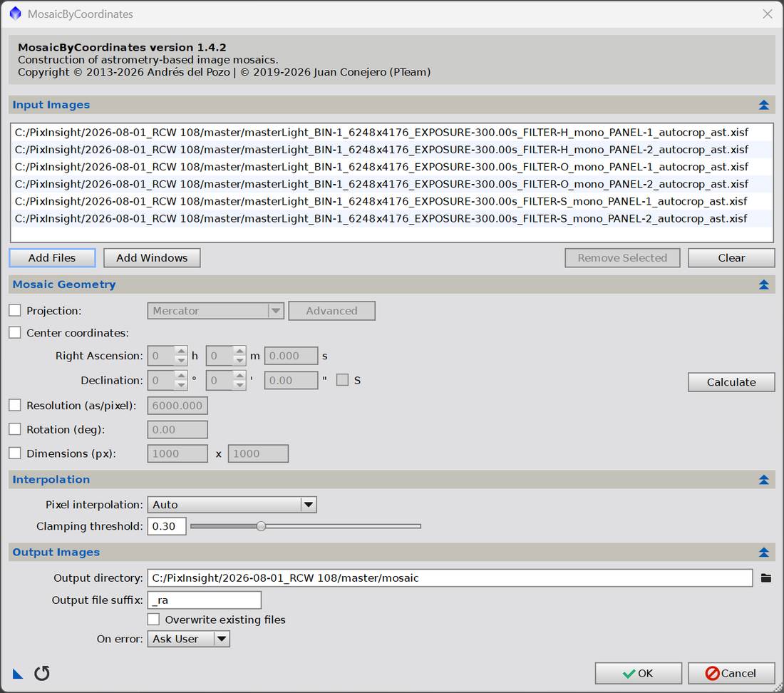784x693 pixels.
Task: Collapse the Mosaic Geometry section
Action: (763, 284)
